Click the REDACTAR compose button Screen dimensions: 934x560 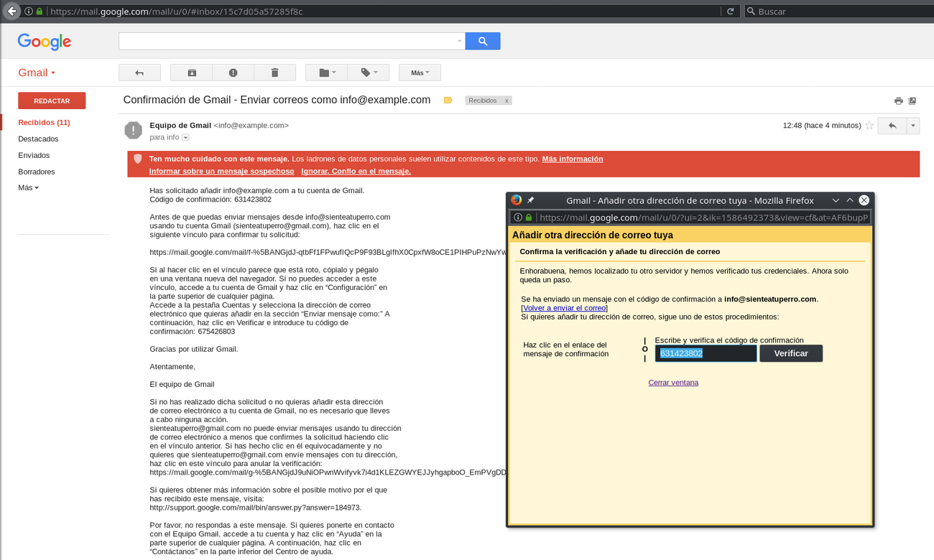pyautogui.click(x=52, y=101)
